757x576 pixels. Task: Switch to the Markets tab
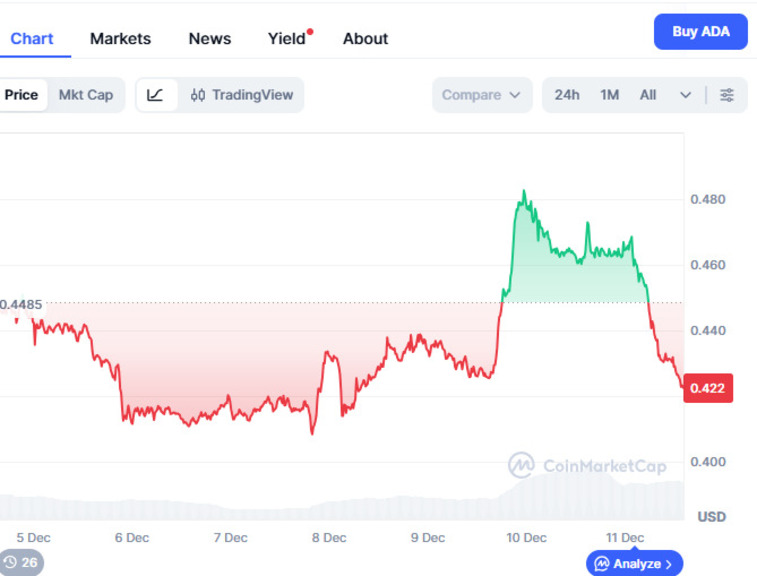click(120, 39)
